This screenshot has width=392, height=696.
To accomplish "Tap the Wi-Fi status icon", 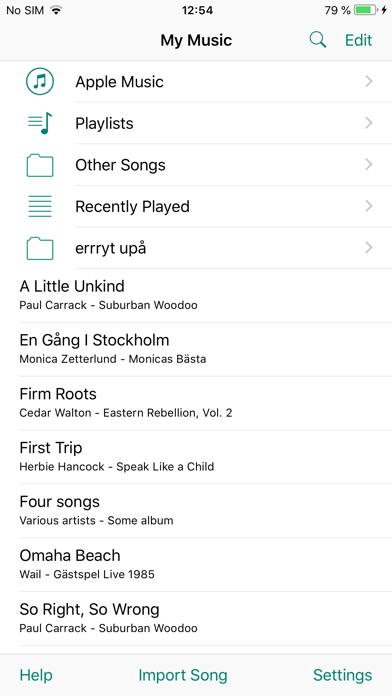I will (55, 10).
